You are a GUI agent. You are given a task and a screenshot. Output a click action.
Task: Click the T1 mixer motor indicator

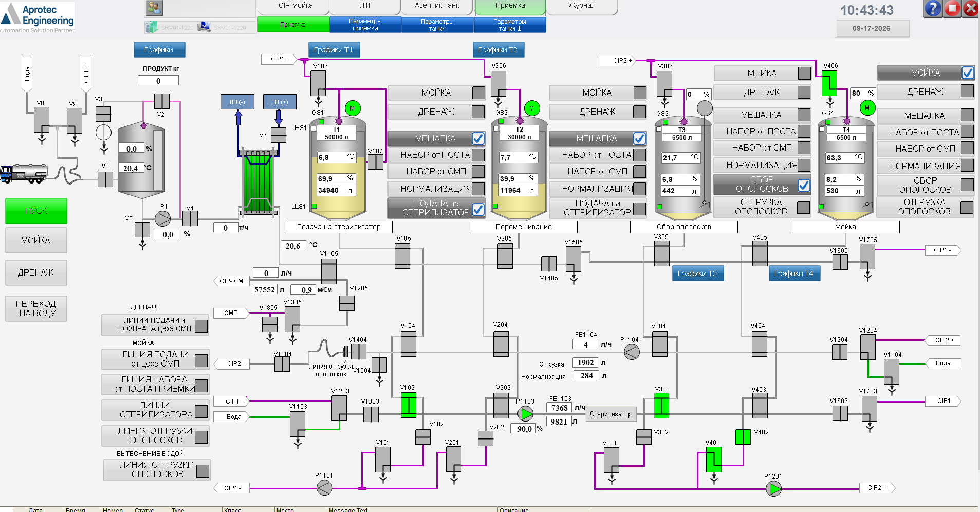pos(353,108)
